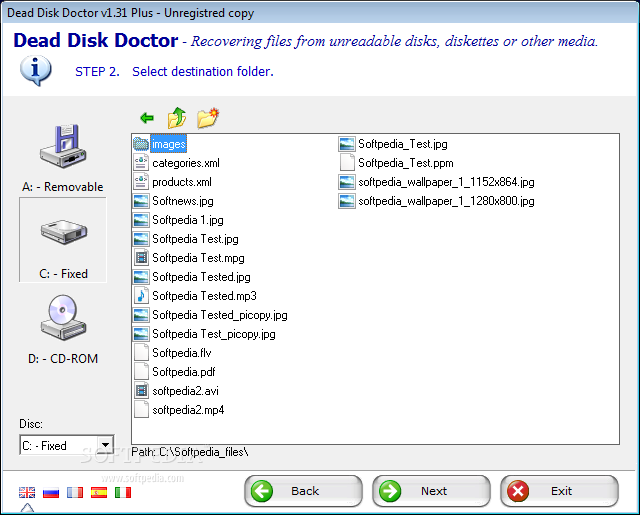Click the categories.xml file icon
The width and height of the screenshot is (640, 515).
tap(141, 163)
